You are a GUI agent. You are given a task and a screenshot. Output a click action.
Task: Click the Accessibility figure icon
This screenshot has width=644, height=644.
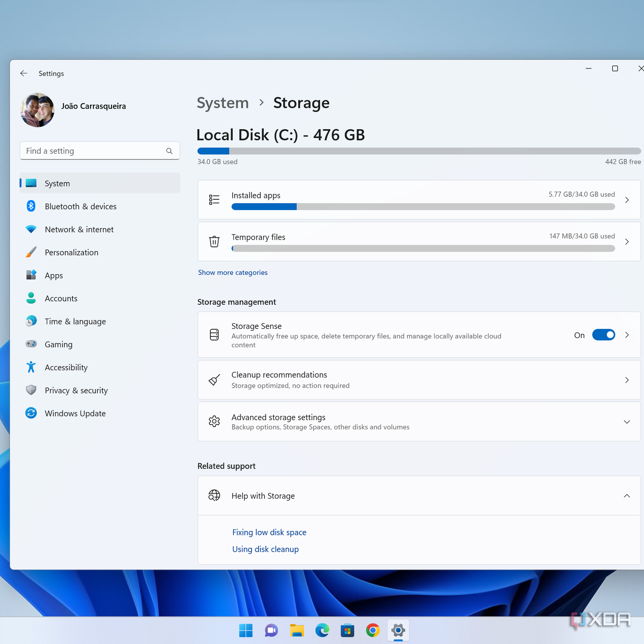click(31, 367)
